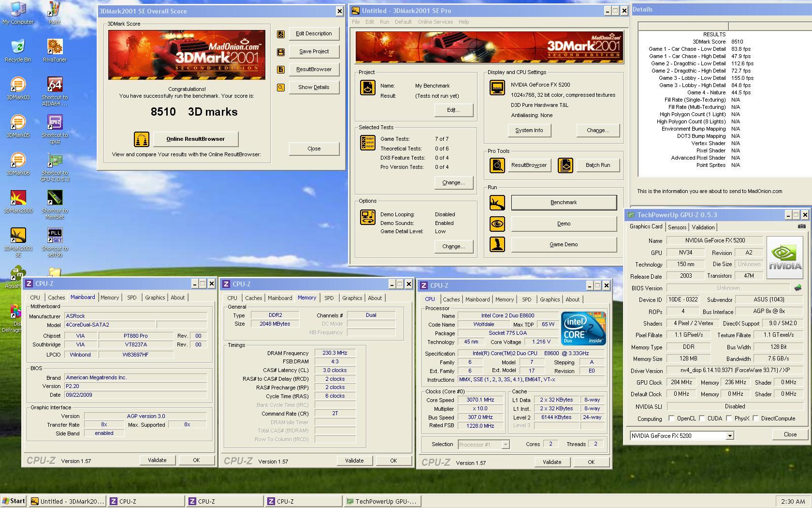
Task: Open the File menu in 3DMark2001 SE Pro
Action: [x=356, y=22]
